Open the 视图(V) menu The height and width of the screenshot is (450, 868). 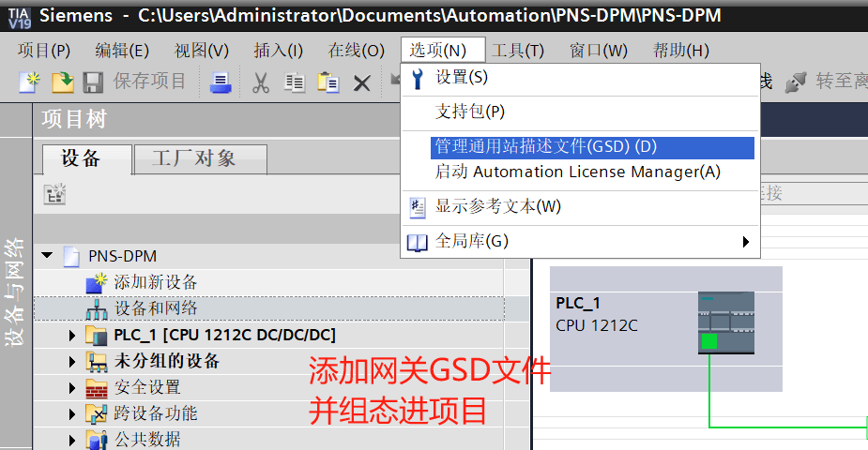pos(202,51)
